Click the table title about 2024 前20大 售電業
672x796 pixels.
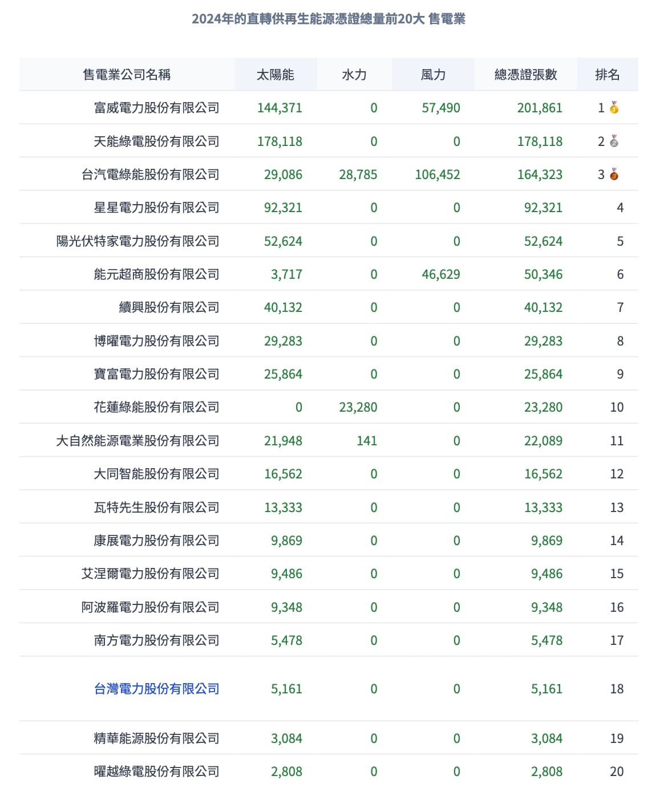[x=329, y=19]
